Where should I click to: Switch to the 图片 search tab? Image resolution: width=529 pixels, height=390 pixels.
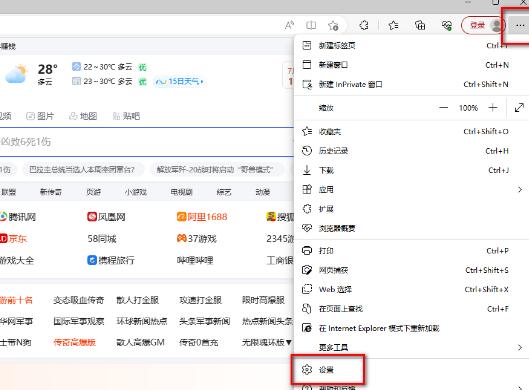click(x=40, y=116)
